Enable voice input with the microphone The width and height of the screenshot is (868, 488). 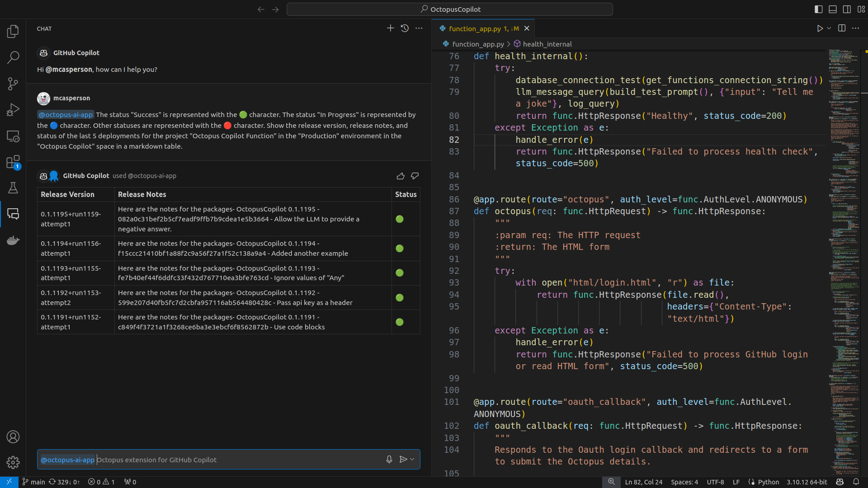click(x=389, y=459)
